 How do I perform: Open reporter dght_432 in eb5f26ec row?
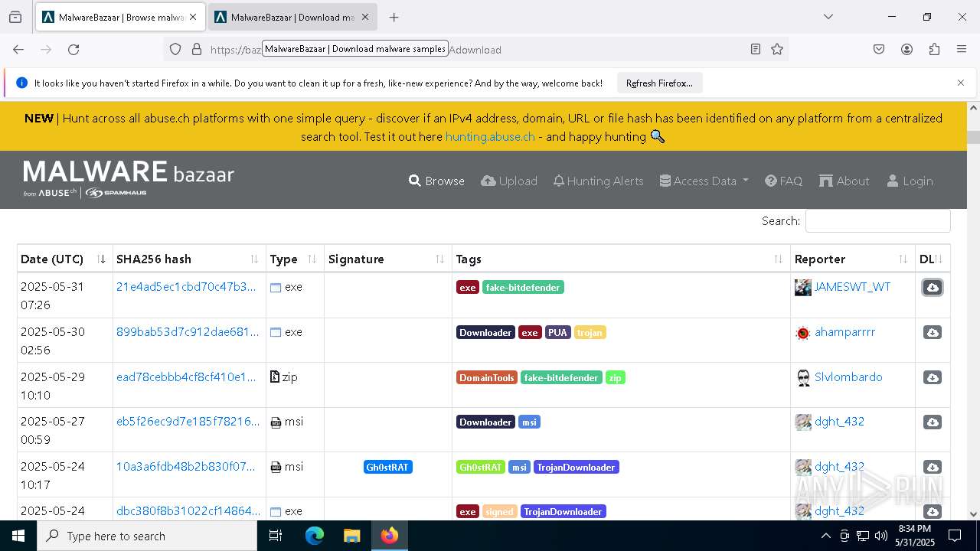pos(839,422)
